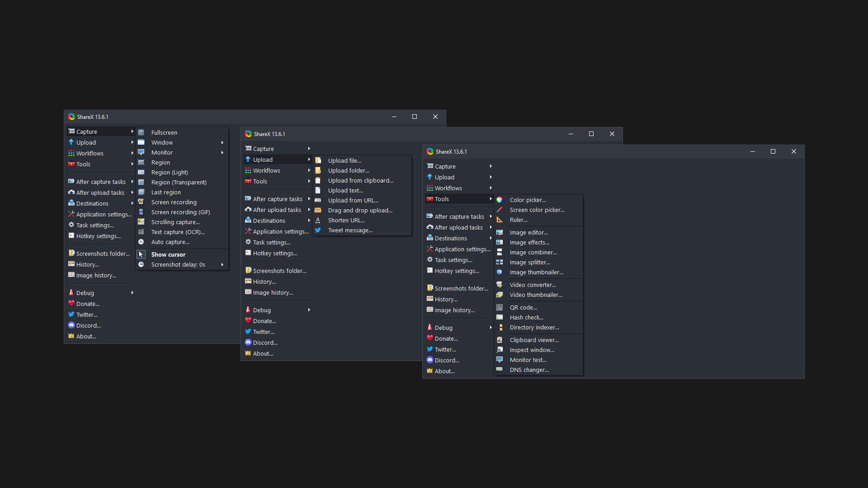The height and width of the screenshot is (488, 868).
Task: Open the Ruler tool
Action: point(518,220)
